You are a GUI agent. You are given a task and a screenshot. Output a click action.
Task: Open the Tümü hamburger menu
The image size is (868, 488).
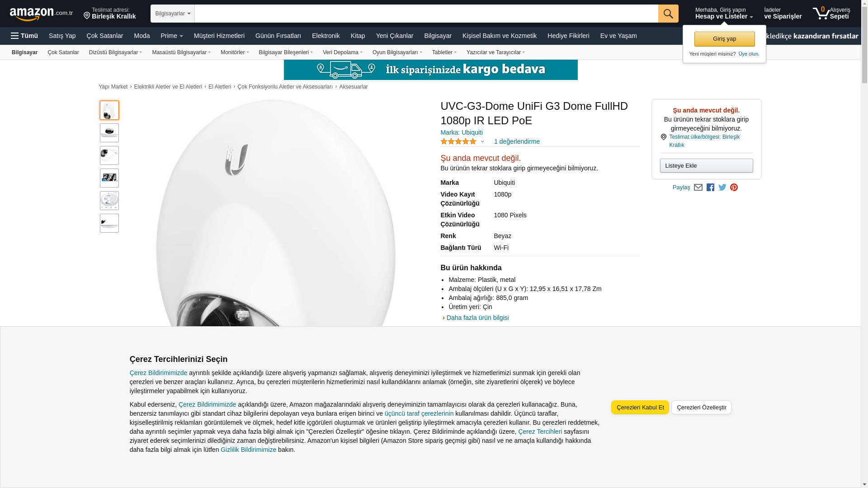pos(24,36)
